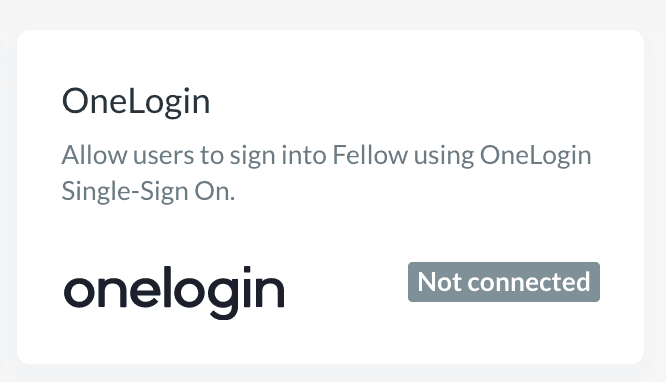Click the words Single-Sign On

tap(148, 192)
